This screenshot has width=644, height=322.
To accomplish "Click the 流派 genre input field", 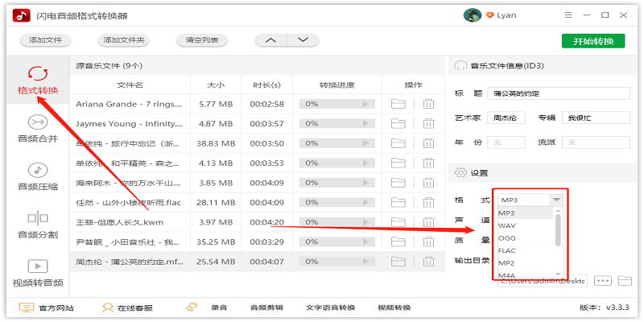I will coord(596,142).
